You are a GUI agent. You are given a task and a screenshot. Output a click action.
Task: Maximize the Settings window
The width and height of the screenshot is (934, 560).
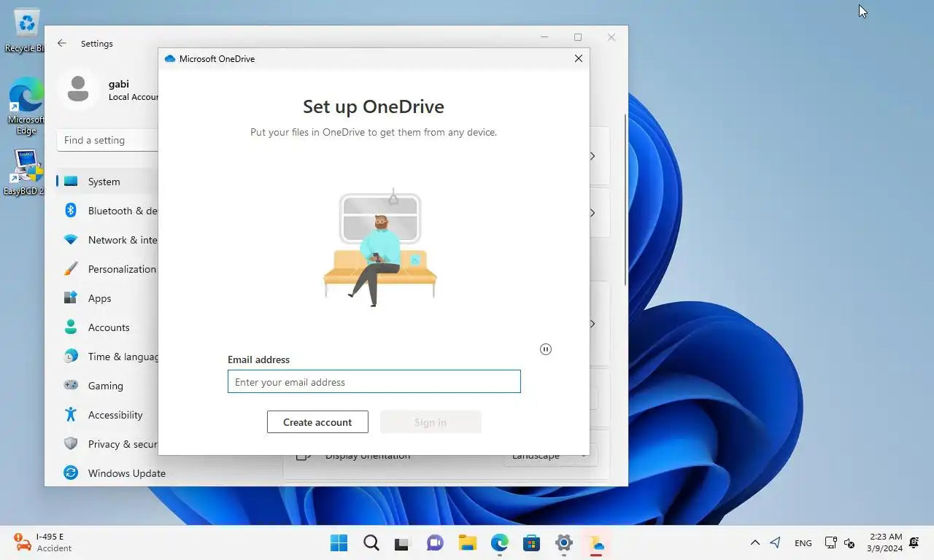click(x=578, y=37)
